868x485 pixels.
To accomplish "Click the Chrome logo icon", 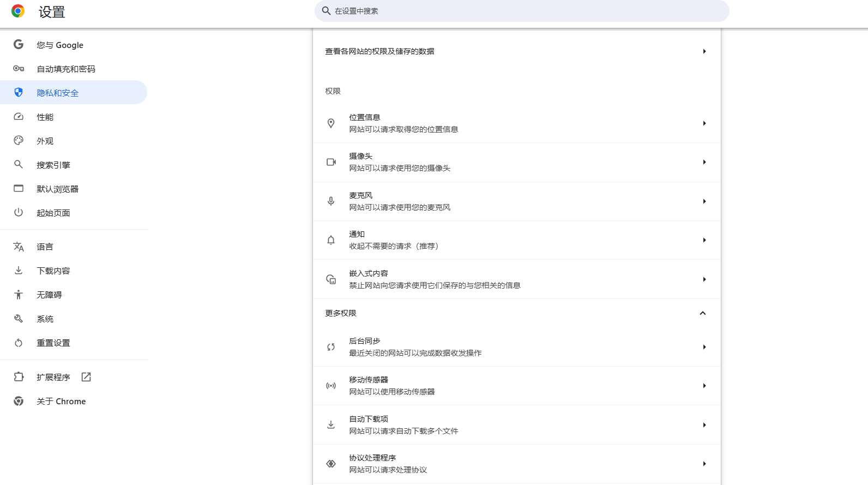I will click(18, 11).
